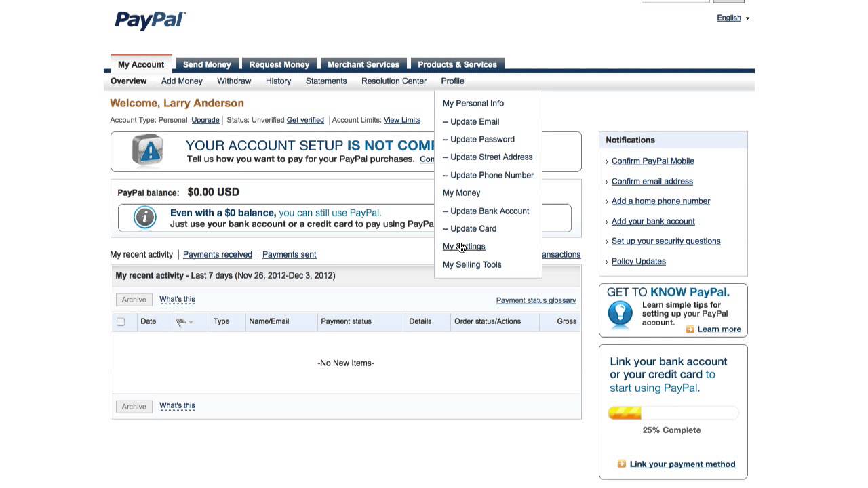Click the Learn more link
The image size is (868, 488).
coord(719,329)
